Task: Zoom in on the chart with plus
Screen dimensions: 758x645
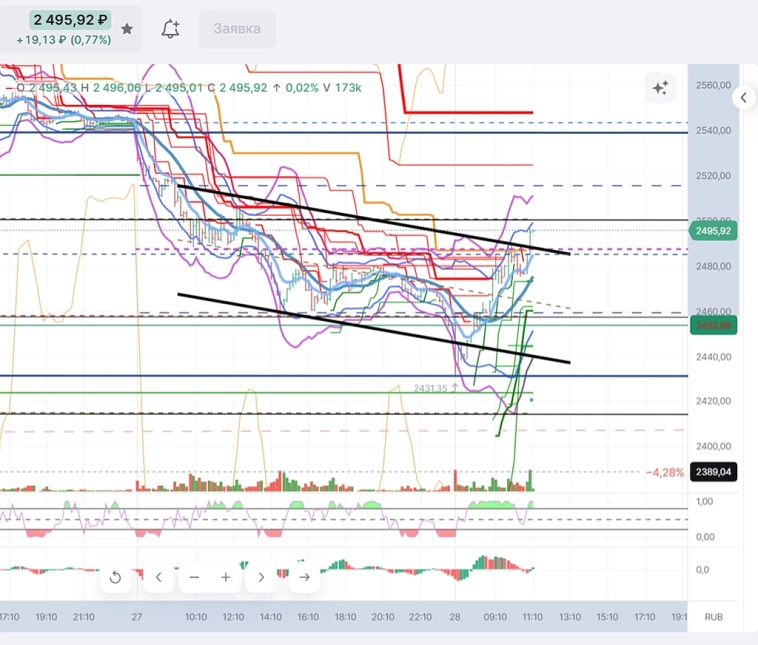Action: [226, 577]
